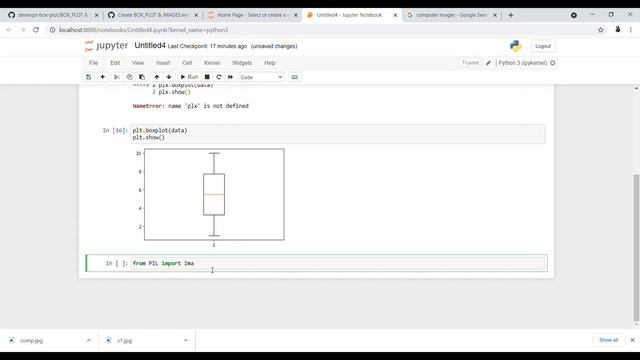Click the boxplot output image
The height and width of the screenshot is (360, 640).
coord(209,198)
